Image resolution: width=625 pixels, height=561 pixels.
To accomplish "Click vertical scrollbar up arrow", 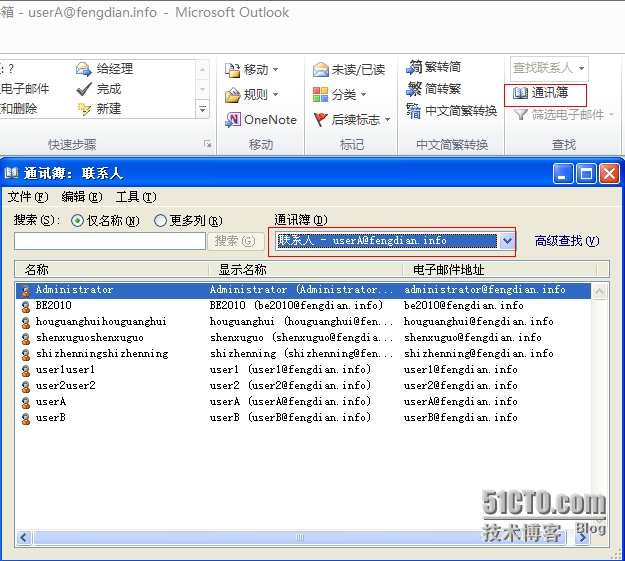I will 599,291.
